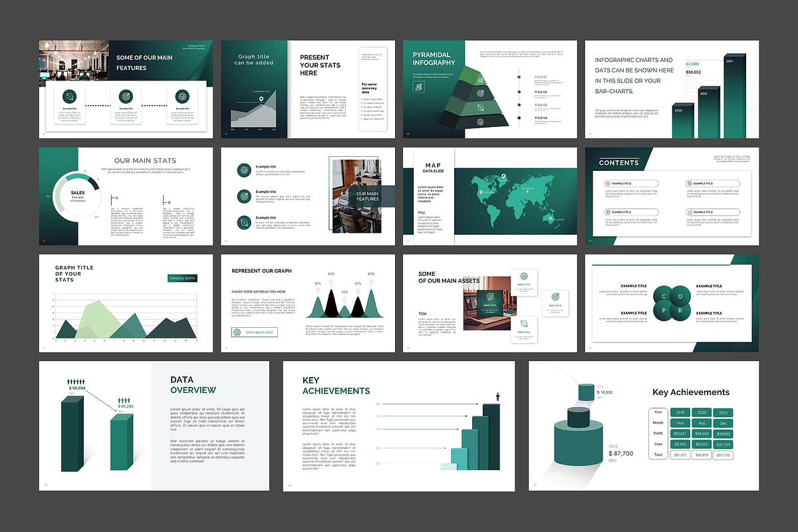Click the $41,955 Total cell

(702, 455)
